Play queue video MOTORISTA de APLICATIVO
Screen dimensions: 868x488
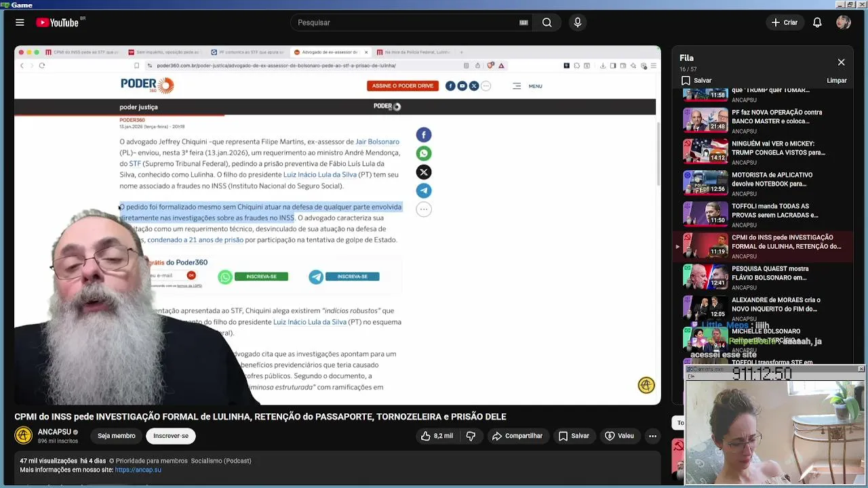[x=764, y=184]
